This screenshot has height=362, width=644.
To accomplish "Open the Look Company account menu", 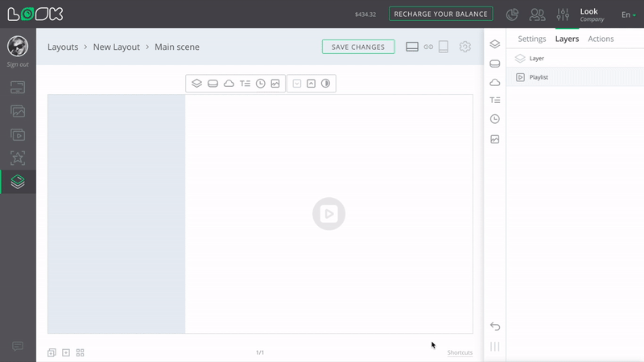I will 591,14.
